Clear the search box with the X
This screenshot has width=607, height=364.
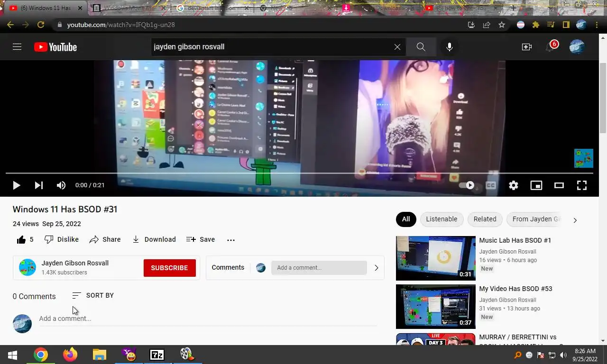397,47
